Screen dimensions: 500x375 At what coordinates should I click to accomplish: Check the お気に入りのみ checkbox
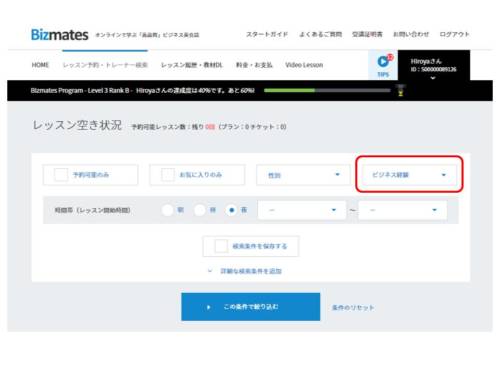[x=168, y=174]
